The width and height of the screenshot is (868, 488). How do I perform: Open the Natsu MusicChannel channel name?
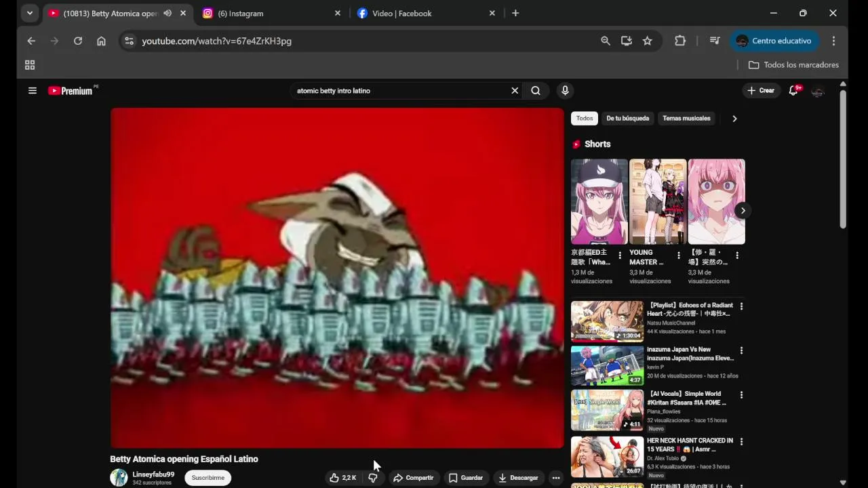(x=671, y=323)
